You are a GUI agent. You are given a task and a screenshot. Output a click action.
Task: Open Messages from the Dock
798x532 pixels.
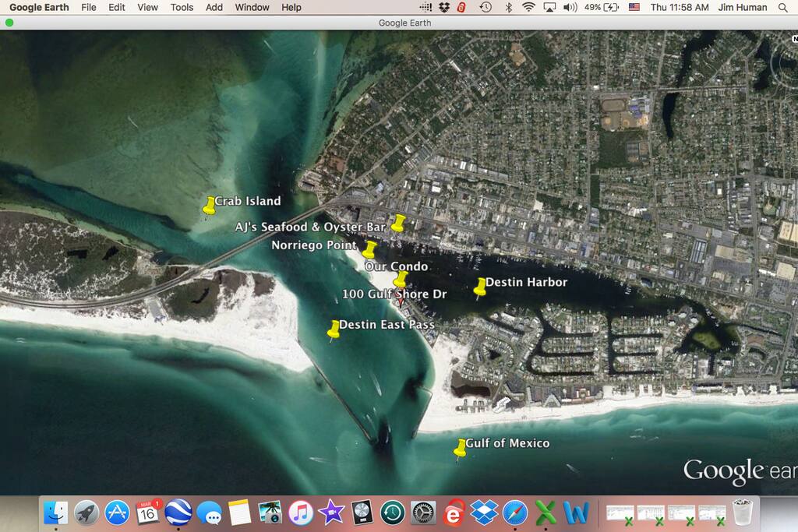click(209, 513)
